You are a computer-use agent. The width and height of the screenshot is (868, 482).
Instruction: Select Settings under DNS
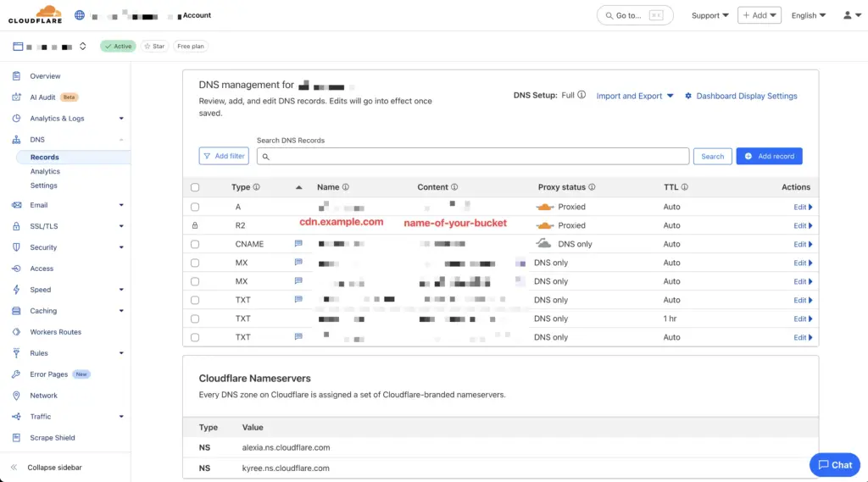(x=44, y=186)
